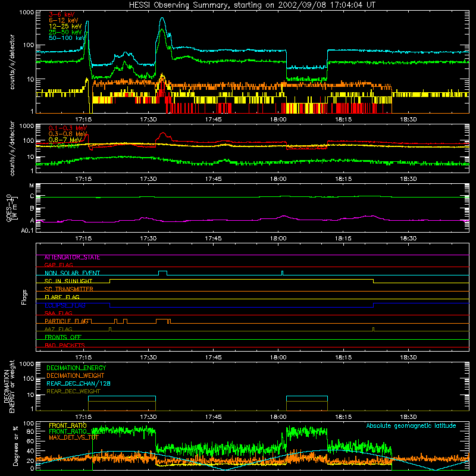Screen dimensions: 476x476
Task: Click the Absolute geomagnetic latitude label
Action: coord(411,425)
